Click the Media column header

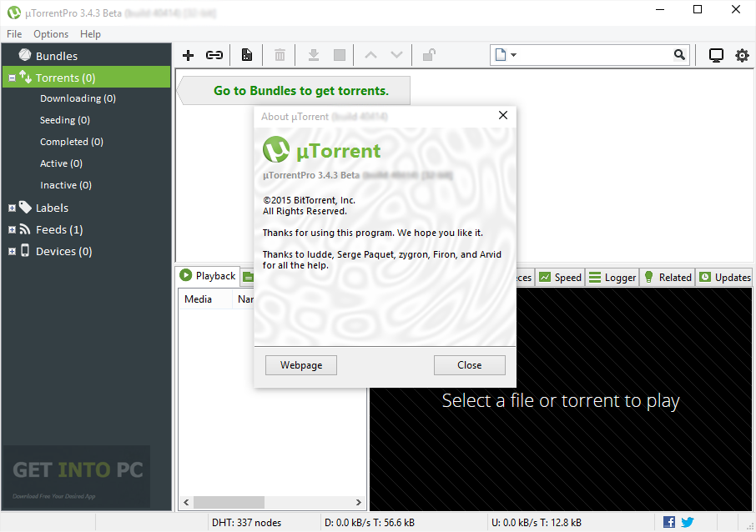[x=205, y=299]
